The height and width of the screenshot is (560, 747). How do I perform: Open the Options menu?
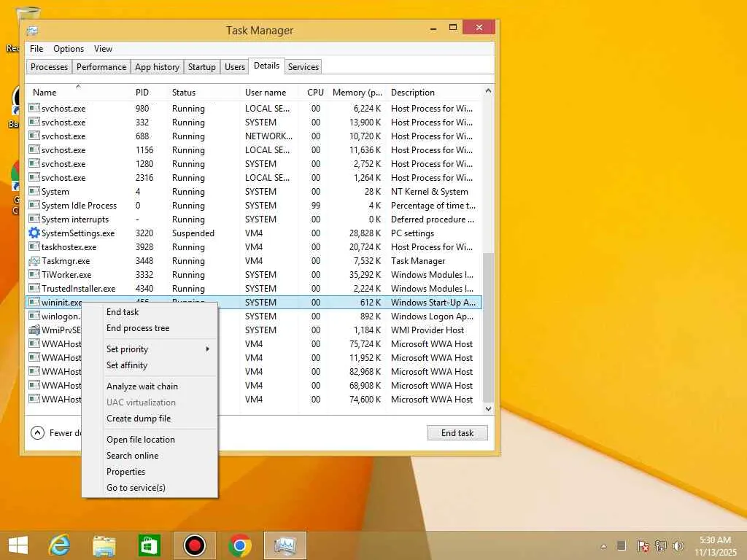point(69,49)
